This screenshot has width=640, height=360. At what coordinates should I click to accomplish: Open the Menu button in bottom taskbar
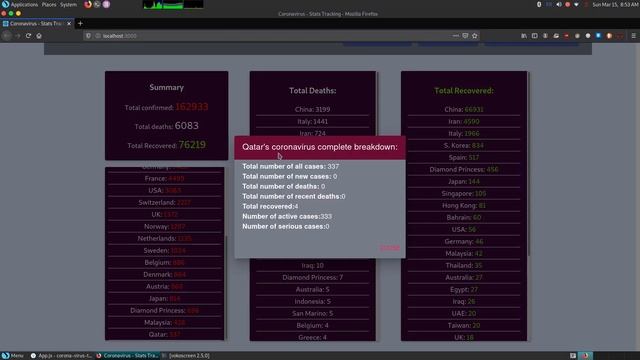click(12, 356)
